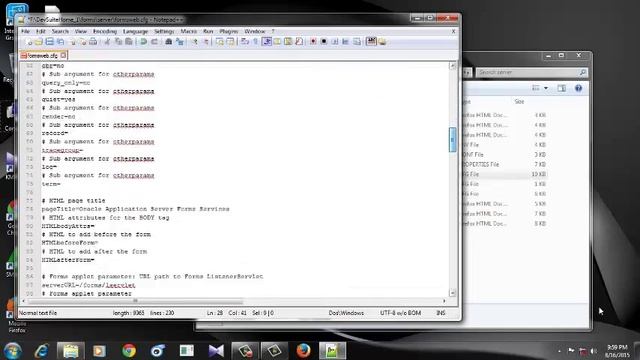Screen dimensions: 640x360
Task: Open the Document Map panel icon
Action: (x=288, y=42)
